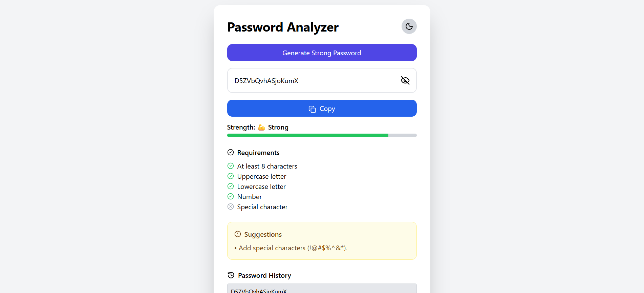
Task: Click the history clock icon beside Password History
Action: (231, 275)
